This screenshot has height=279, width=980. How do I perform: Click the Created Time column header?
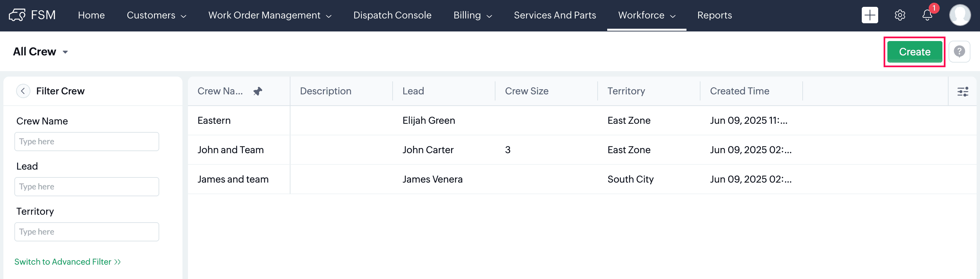739,91
